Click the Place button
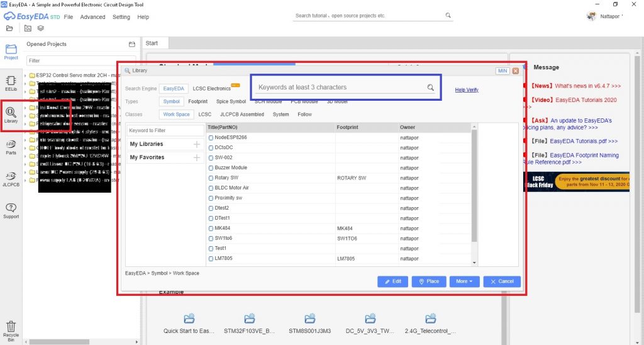The width and height of the screenshot is (644, 345). (429, 281)
